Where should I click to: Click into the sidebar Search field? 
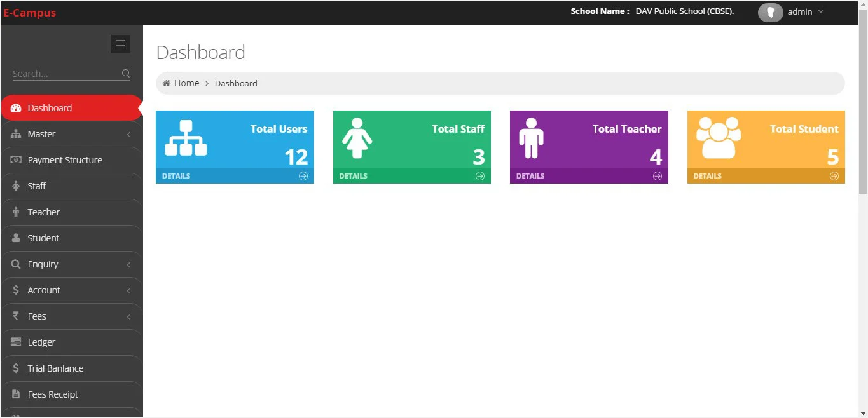point(66,74)
